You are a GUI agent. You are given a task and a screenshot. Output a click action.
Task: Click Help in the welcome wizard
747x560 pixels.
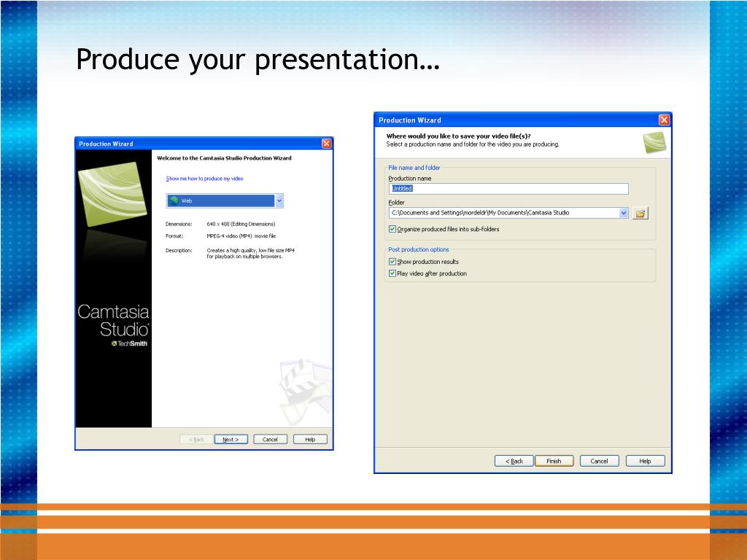(x=310, y=439)
